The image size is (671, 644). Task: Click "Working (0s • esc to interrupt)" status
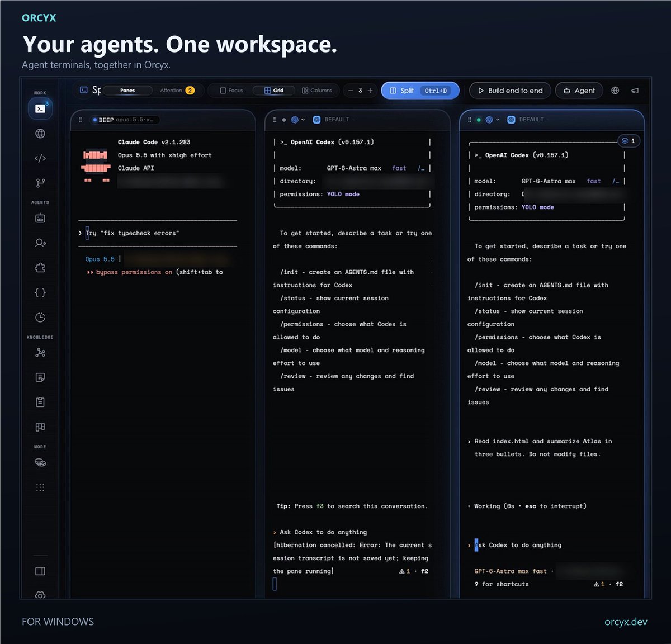526,506
